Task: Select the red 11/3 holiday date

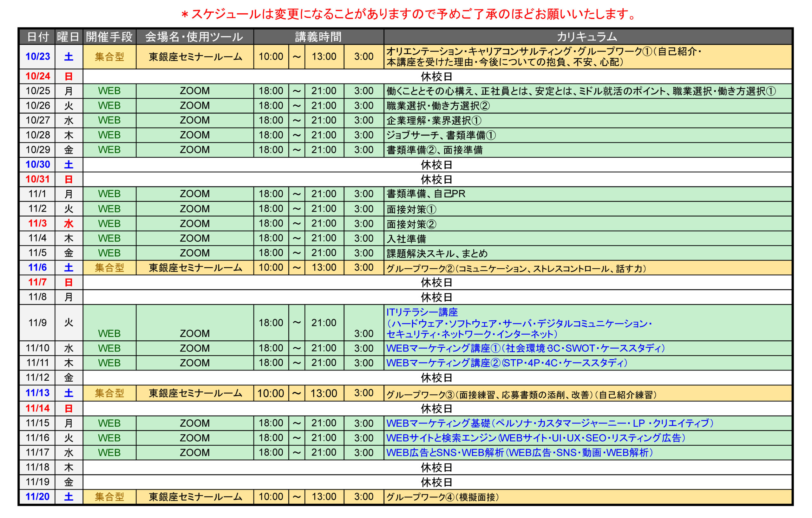Action: (37, 224)
